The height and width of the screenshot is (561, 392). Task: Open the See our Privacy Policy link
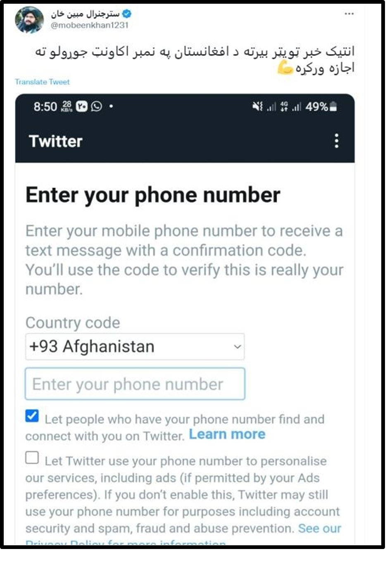coord(320,528)
